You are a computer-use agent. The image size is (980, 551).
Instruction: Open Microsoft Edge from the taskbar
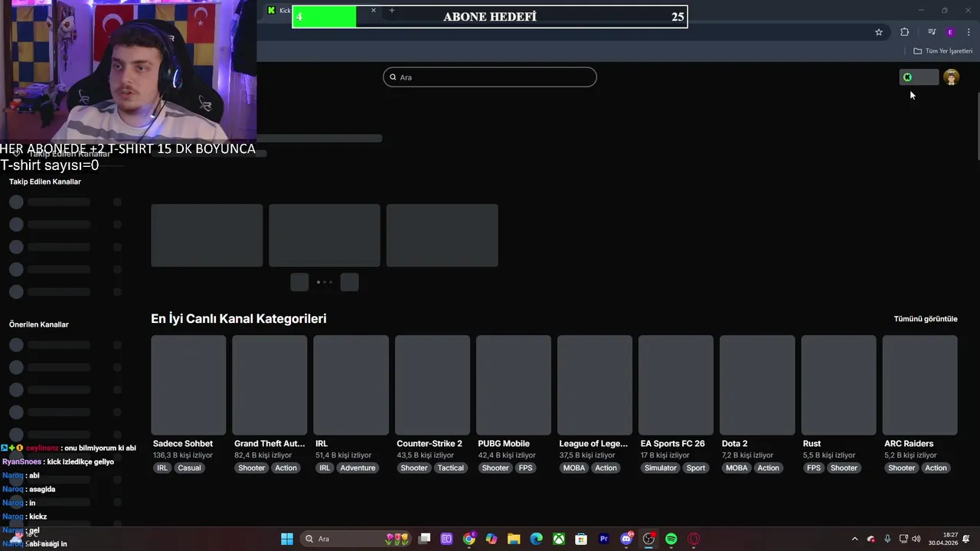pos(537,540)
